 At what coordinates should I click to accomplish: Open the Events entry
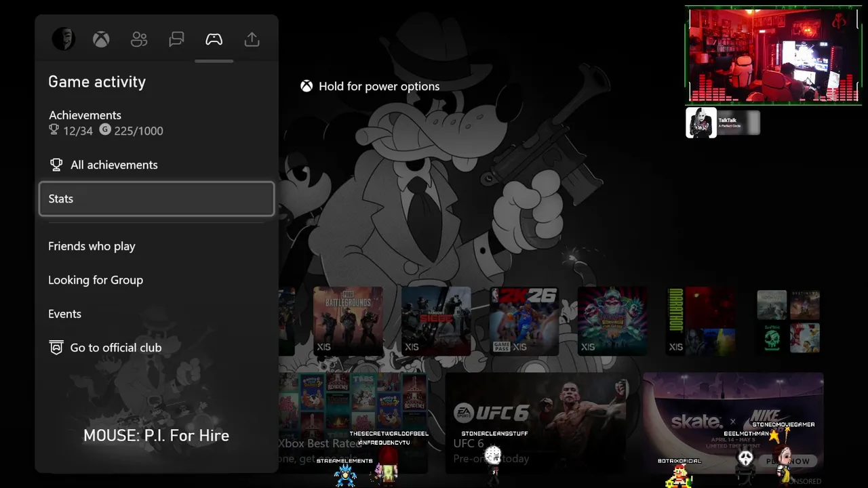(x=157, y=314)
